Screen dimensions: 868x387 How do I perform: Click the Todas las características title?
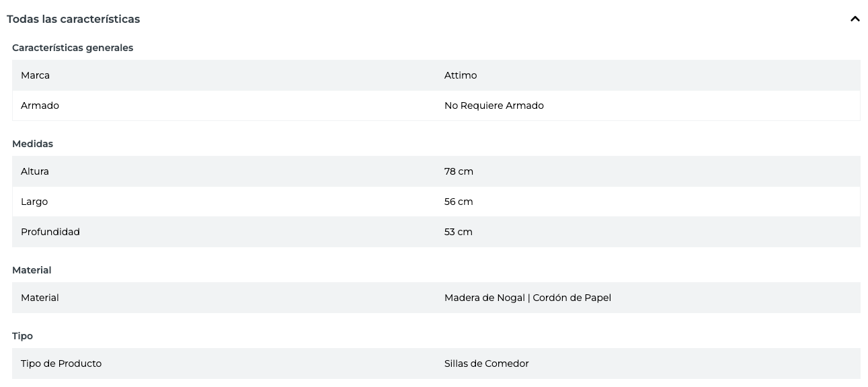coord(73,19)
